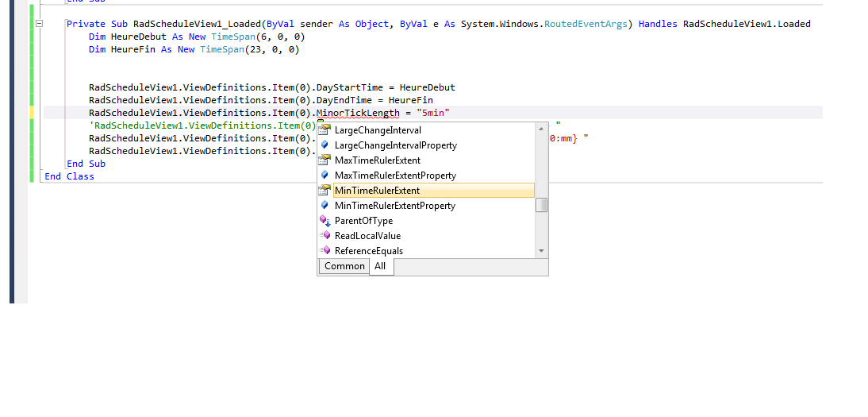Place cursor on HeureDebut declaration name
868x417 pixels.
(x=138, y=37)
